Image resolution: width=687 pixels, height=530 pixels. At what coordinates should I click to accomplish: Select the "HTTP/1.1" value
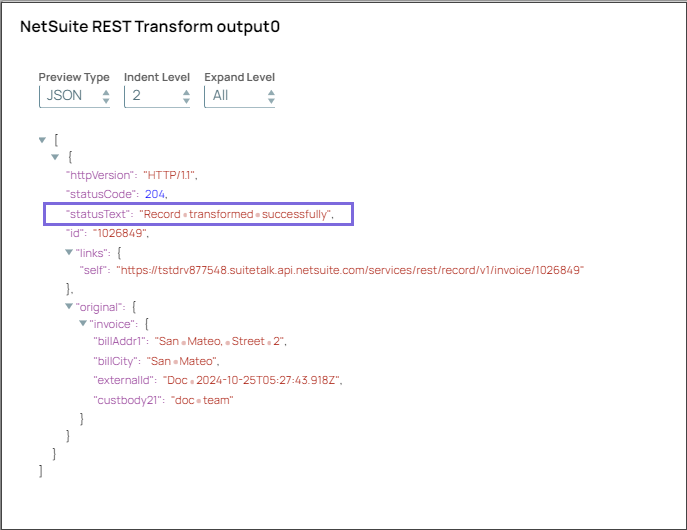pyautogui.click(x=169, y=175)
